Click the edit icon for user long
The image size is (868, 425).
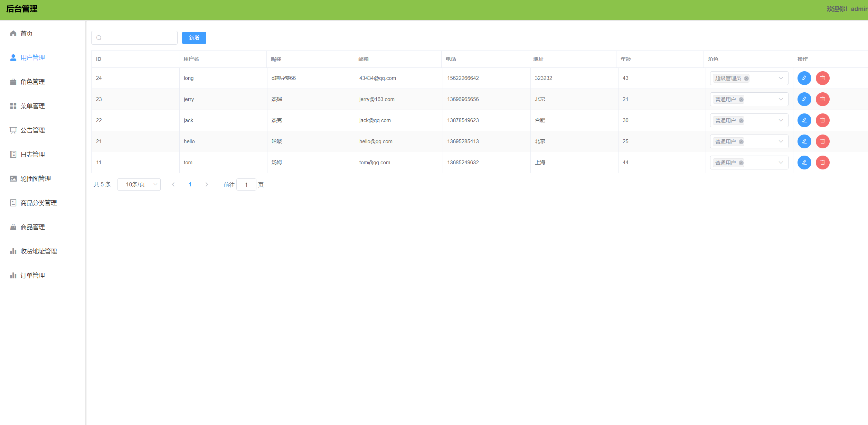pyautogui.click(x=804, y=78)
